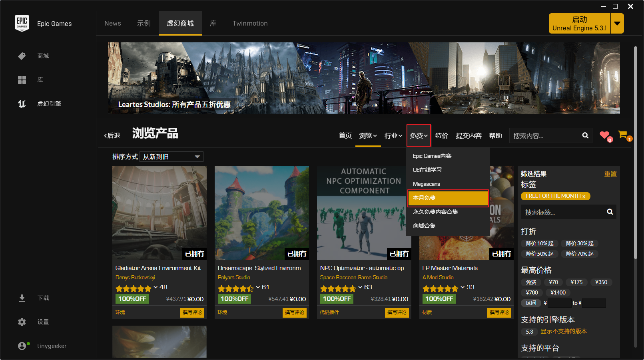
Task: Click the star rating of NPC Optimizer
Action: tap(338, 288)
